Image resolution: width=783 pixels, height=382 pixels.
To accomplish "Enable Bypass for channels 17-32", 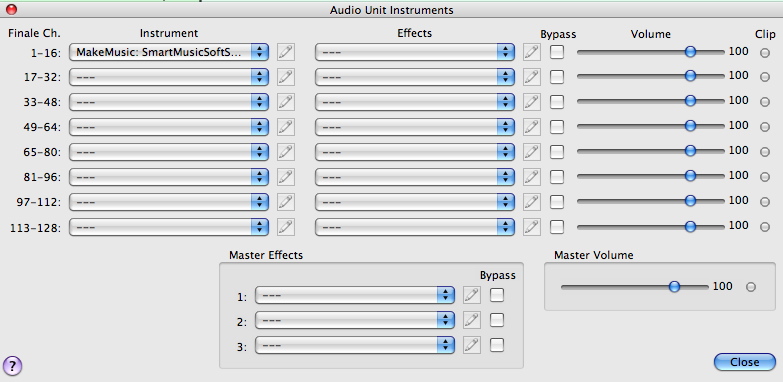I will pos(557,76).
